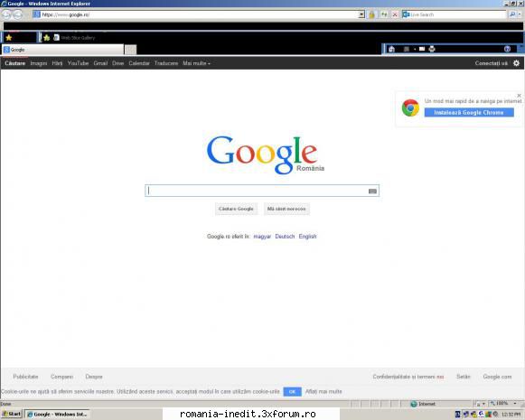Click Instalează Google Chrome button
This screenshot has height=420, width=525.
tap(469, 112)
